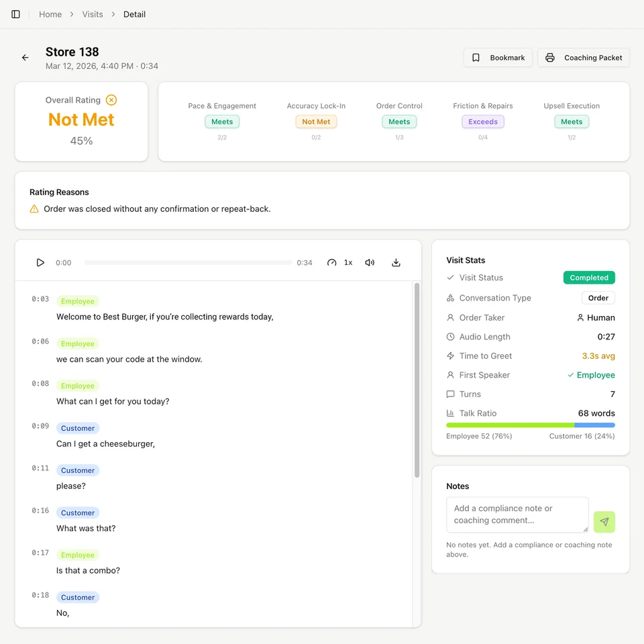Click the Turns chat bubble icon

[x=450, y=394]
